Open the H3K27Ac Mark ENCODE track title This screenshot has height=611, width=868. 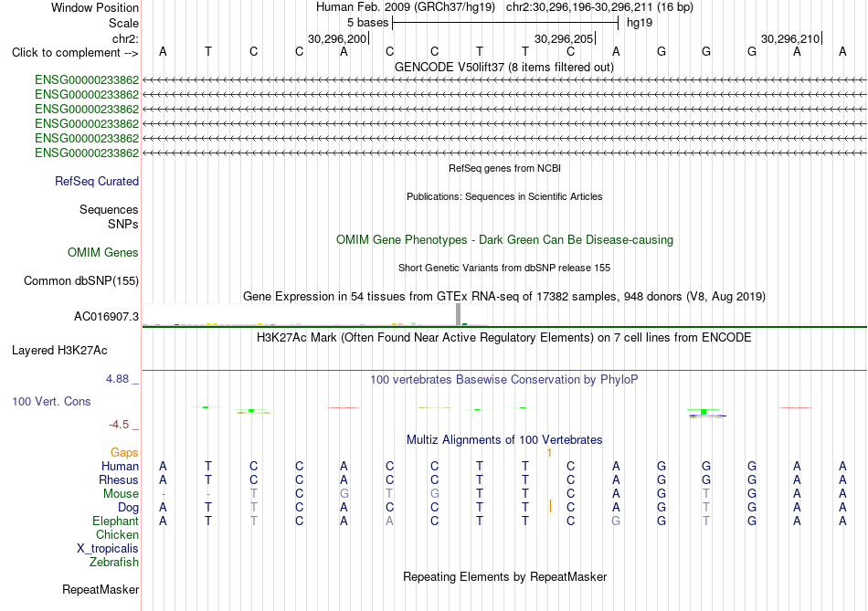503,338
